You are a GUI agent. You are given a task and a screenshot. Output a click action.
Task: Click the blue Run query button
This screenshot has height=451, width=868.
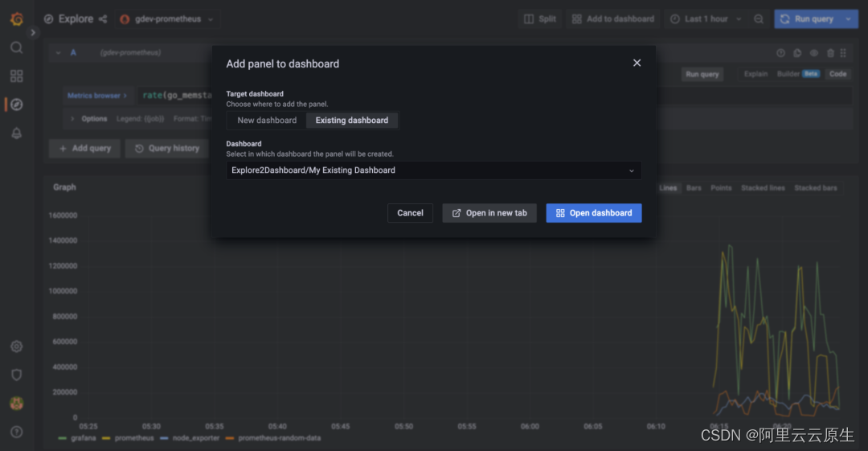pos(807,18)
